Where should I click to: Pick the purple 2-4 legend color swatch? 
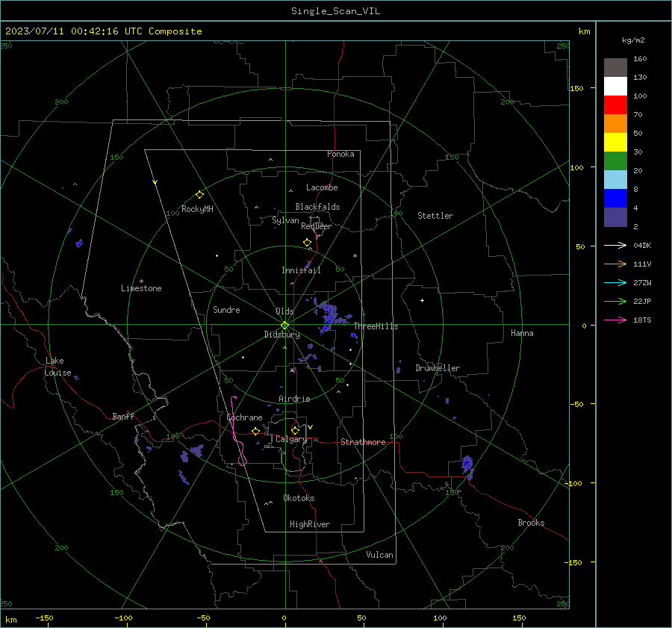coord(615,217)
